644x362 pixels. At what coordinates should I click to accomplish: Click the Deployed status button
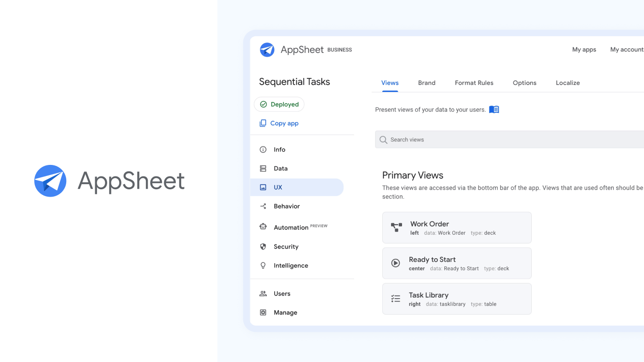pyautogui.click(x=279, y=104)
